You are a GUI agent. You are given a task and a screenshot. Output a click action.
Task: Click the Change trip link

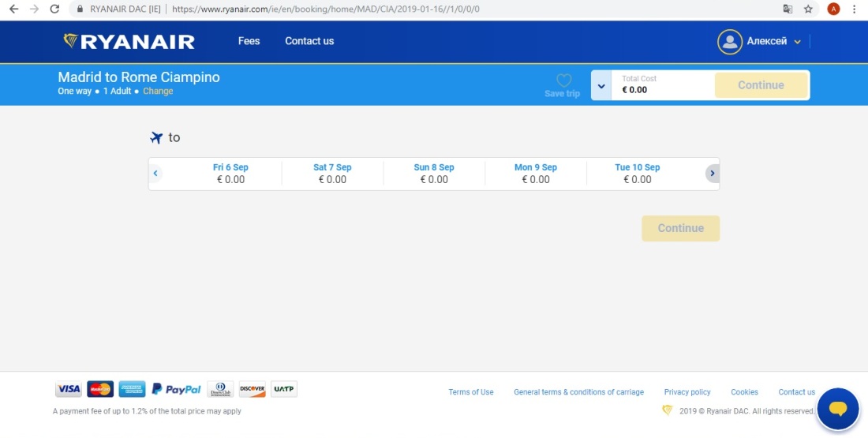[x=158, y=92]
